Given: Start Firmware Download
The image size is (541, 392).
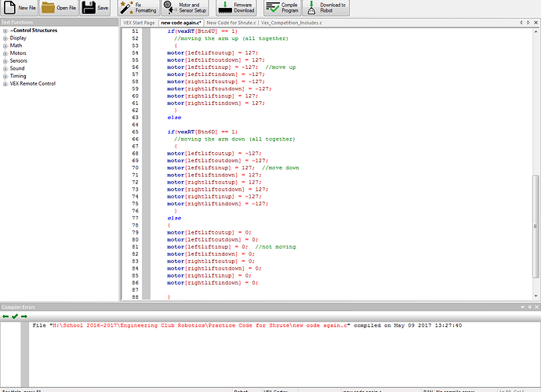Looking at the screenshot, I should [236, 8].
